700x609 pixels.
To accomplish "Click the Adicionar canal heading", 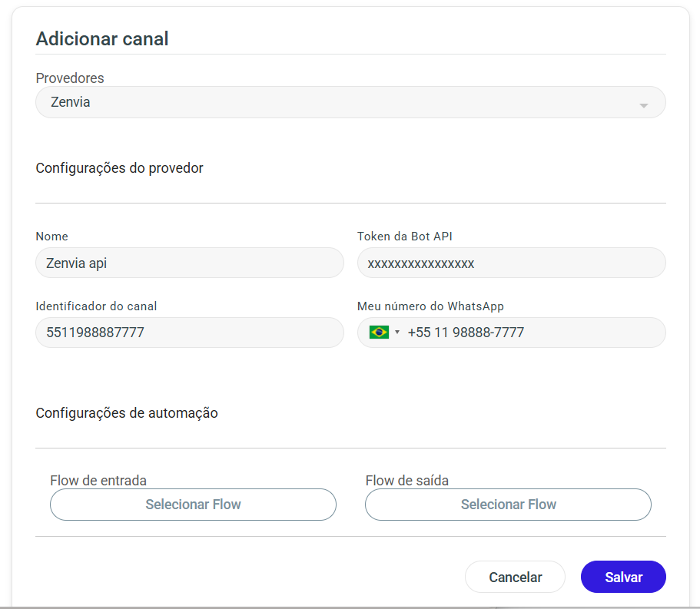I will click(102, 39).
